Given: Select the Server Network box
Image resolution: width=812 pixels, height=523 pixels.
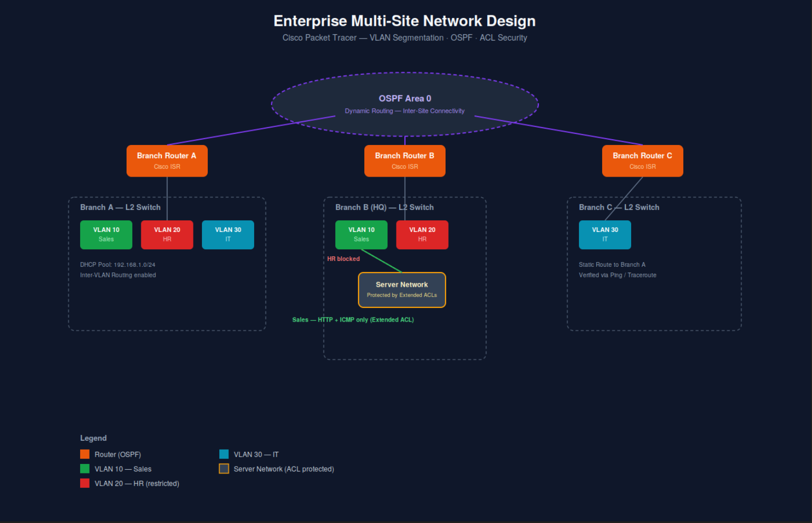Looking at the screenshot, I should click(x=402, y=290).
